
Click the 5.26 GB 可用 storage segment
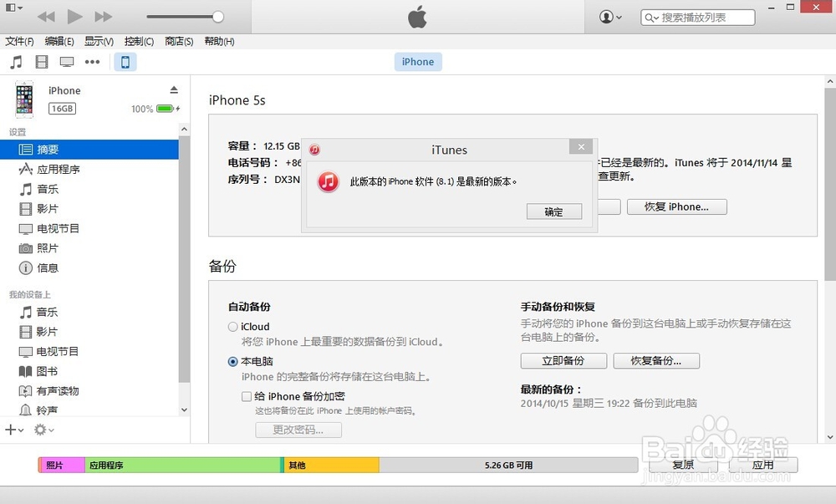508,465
